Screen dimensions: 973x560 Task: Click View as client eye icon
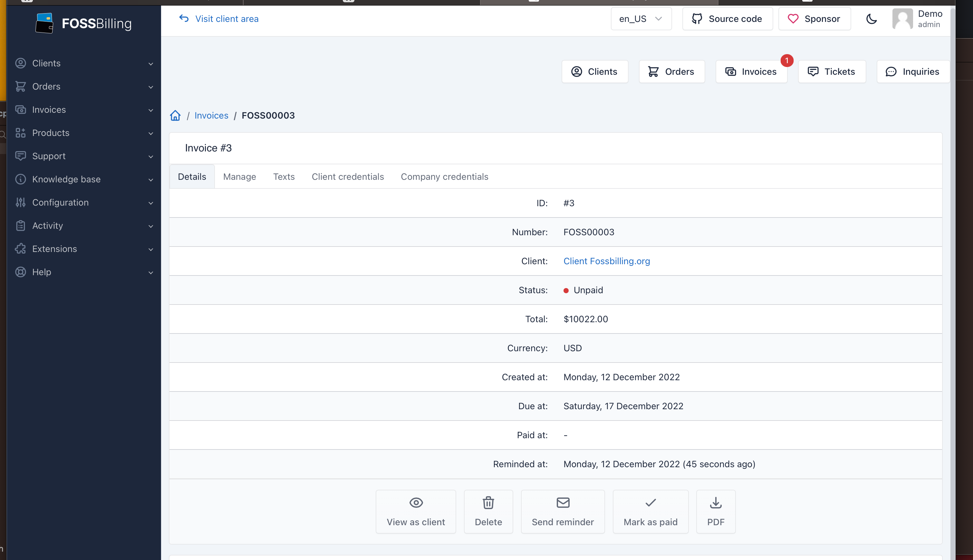click(x=416, y=511)
